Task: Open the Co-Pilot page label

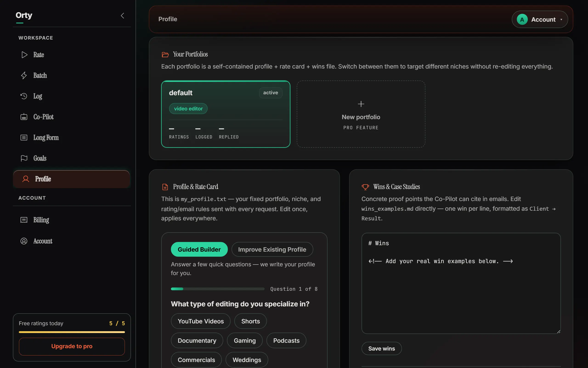Action: click(x=43, y=117)
